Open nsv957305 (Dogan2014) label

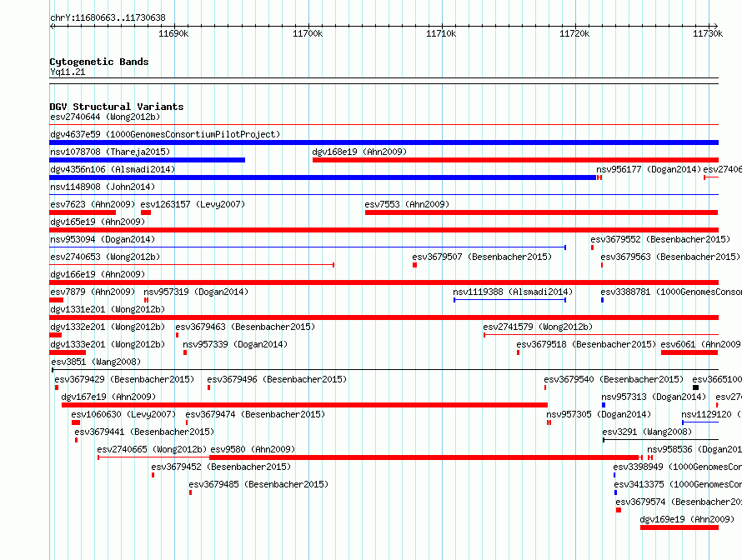pyautogui.click(x=599, y=414)
